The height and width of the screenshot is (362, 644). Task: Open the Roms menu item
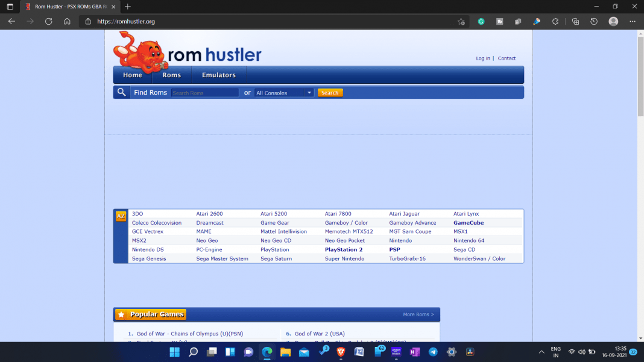171,75
